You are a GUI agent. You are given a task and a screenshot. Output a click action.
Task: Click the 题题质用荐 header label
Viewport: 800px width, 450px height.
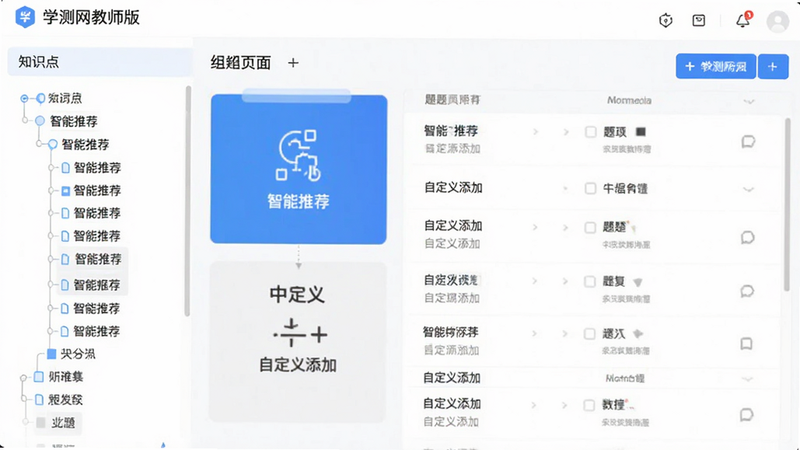coord(453,100)
